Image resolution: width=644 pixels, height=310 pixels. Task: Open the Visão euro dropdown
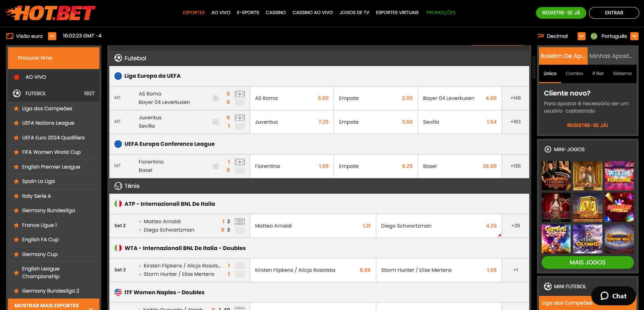52,36
